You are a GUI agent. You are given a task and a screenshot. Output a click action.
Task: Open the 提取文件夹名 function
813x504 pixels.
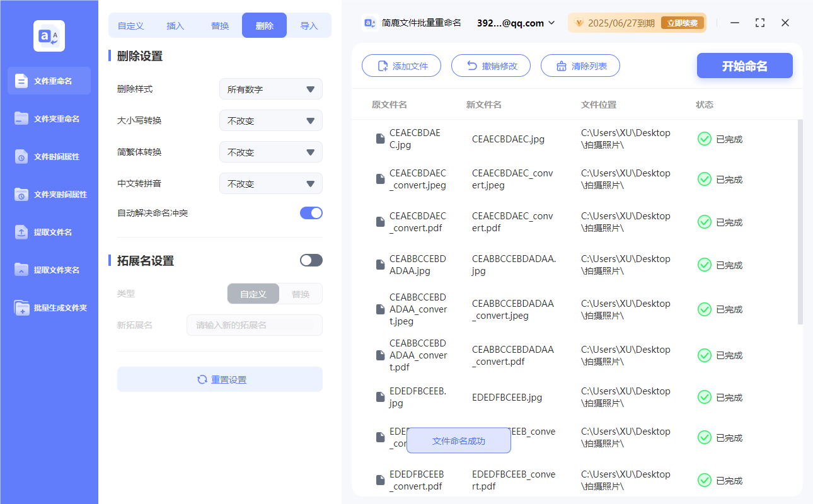tap(49, 270)
